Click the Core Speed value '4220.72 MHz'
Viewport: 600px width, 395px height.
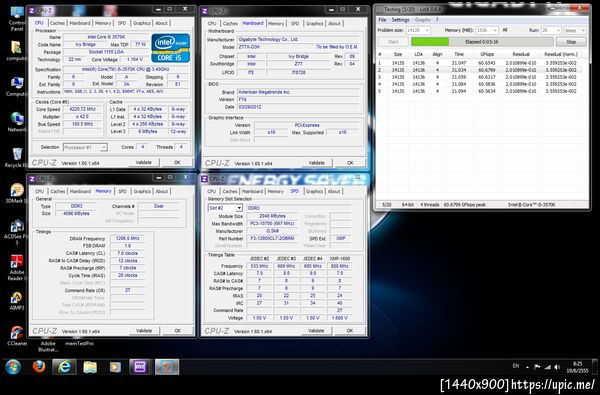[x=82, y=109]
